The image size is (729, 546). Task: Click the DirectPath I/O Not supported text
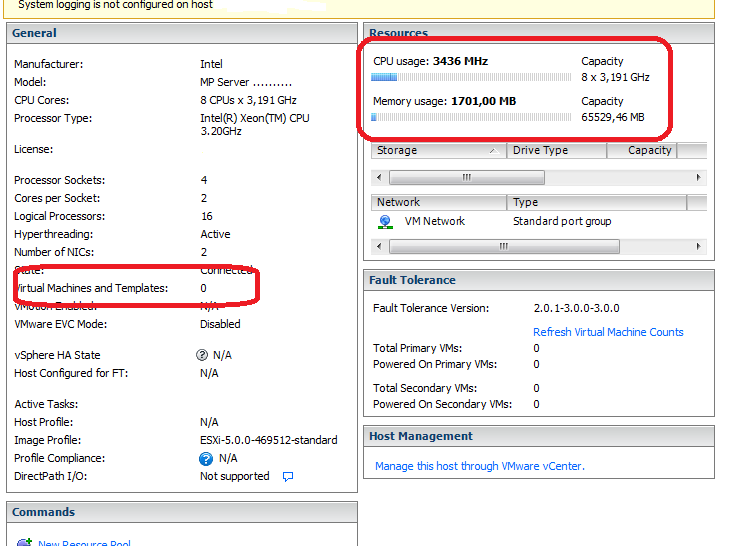pyautogui.click(x=235, y=476)
